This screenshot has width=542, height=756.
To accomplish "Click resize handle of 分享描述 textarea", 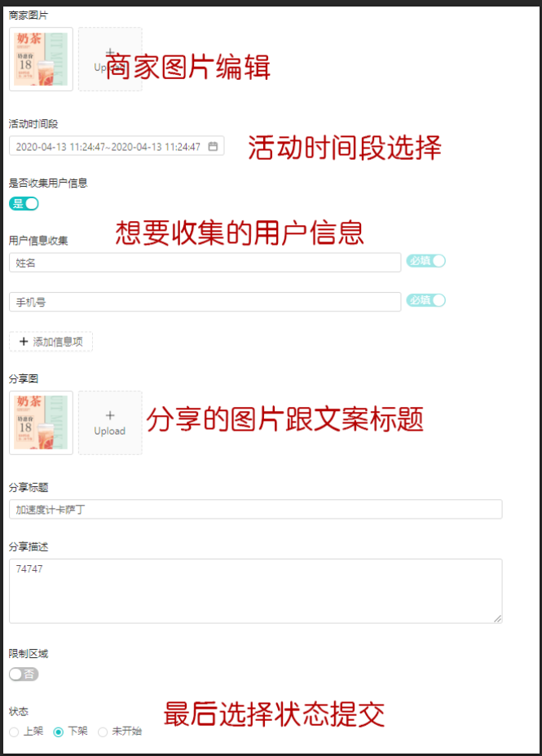I will [498, 619].
